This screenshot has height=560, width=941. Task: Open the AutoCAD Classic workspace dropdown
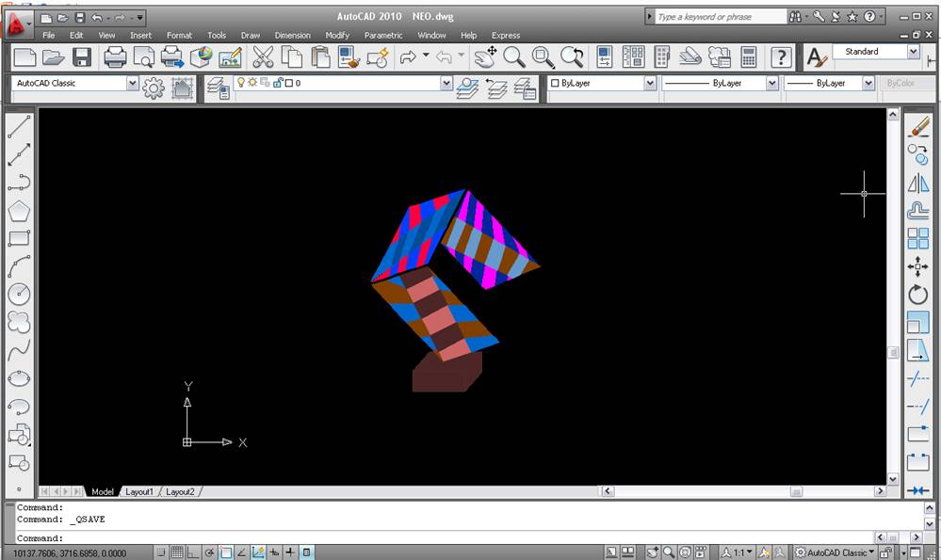coord(132,84)
